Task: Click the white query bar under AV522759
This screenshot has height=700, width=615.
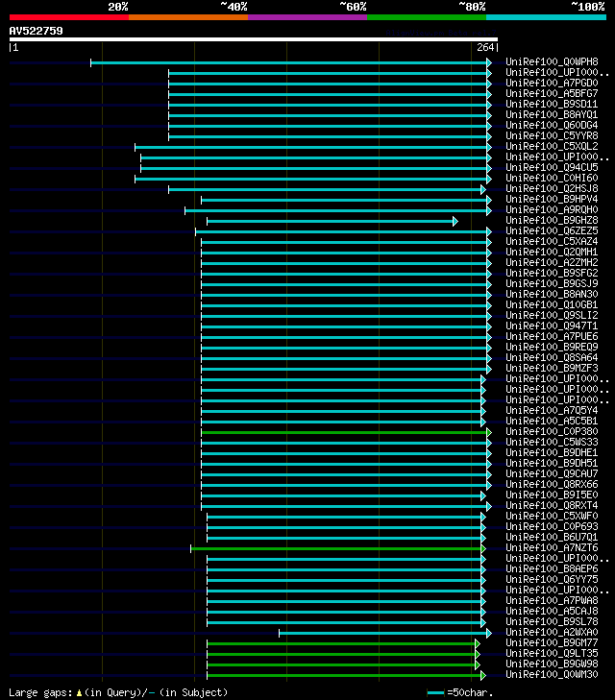Action: (x=254, y=39)
